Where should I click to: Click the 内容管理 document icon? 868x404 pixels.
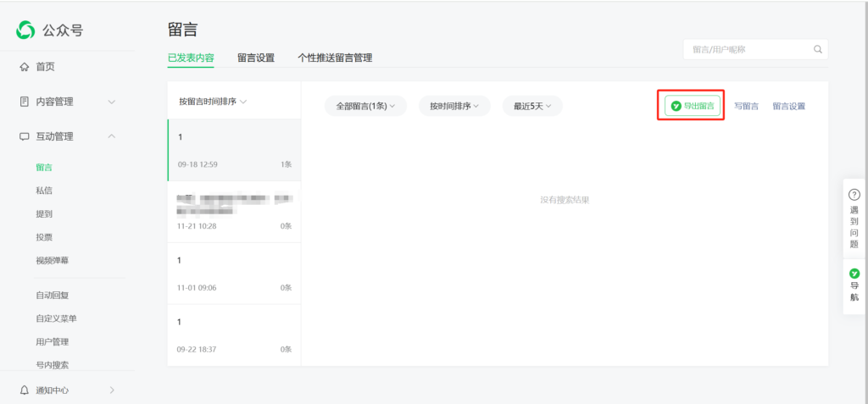point(24,102)
